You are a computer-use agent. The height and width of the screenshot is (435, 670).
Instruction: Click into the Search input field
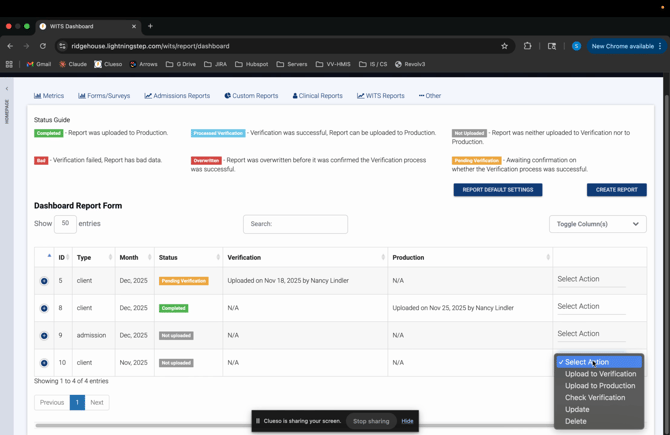(x=295, y=224)
